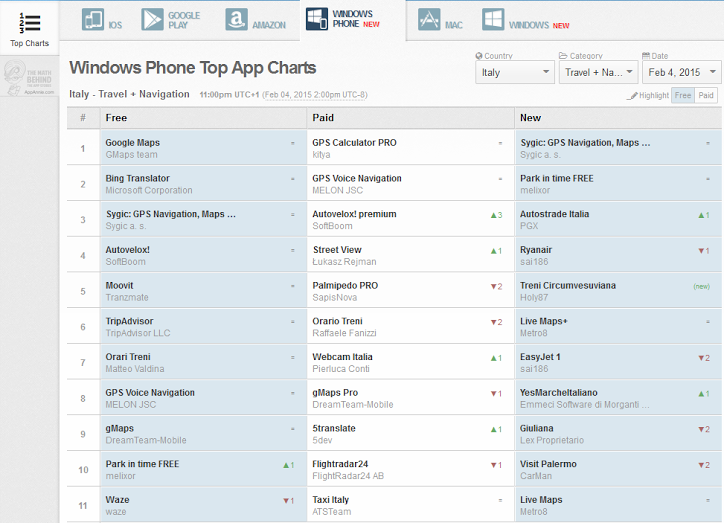
Task: Click publisher kitya
Action: click(321, 155)
